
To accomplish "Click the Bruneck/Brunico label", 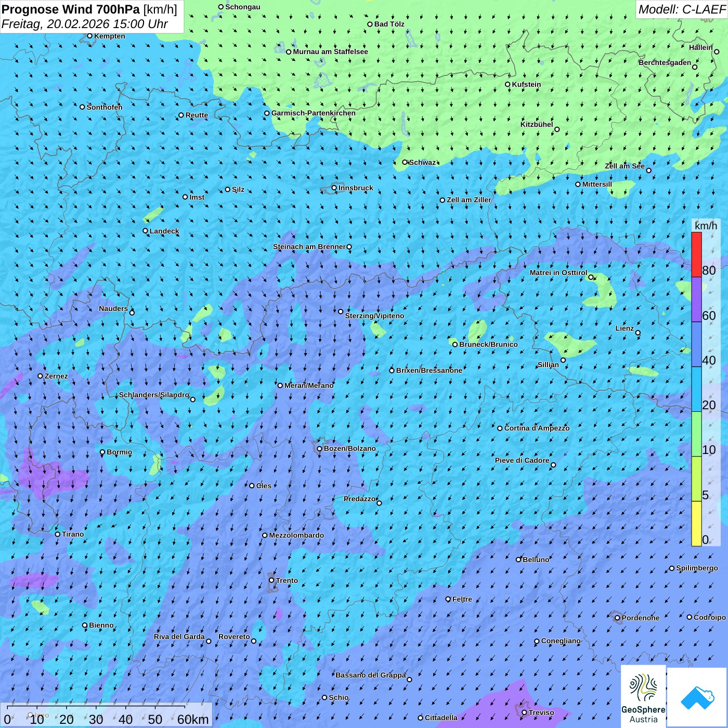I will coord(488,344).
